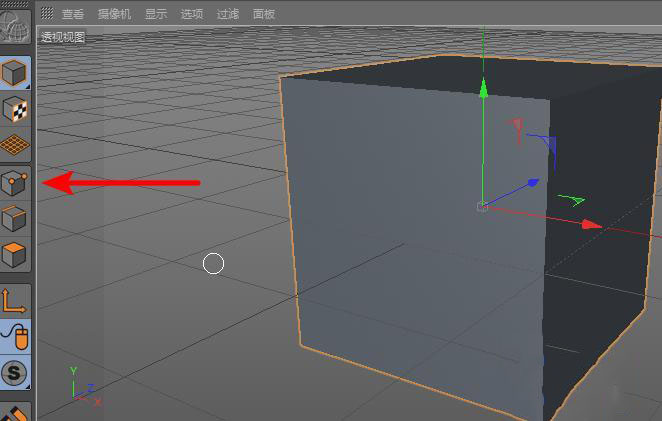Viewport: 662px width, 421px height.
Task: Switch to Texture mode checkered cube
Action: point(15,109)
